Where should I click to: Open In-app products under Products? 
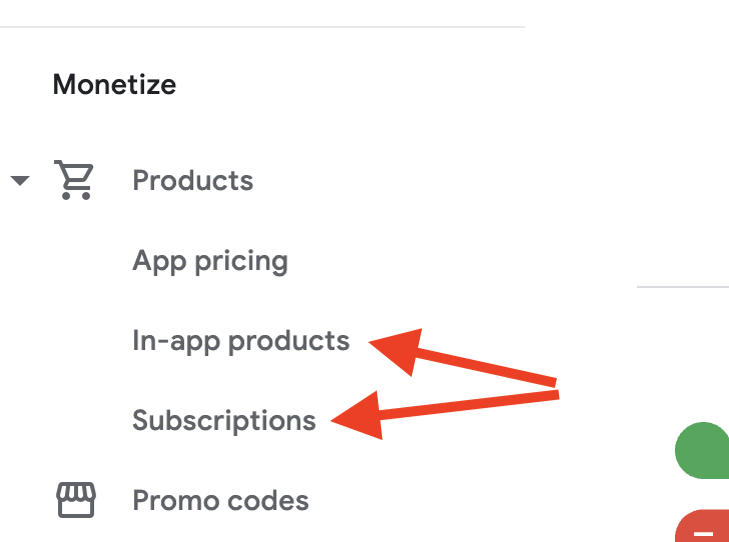pos(241,341)
